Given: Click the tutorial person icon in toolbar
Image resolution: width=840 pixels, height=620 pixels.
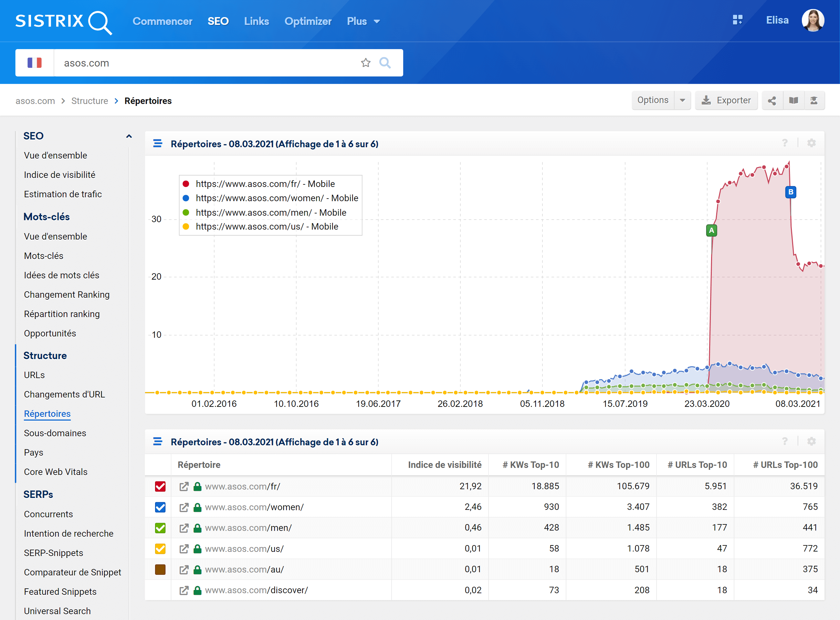Looking at the screenshot, I should (x=814, y=100).
